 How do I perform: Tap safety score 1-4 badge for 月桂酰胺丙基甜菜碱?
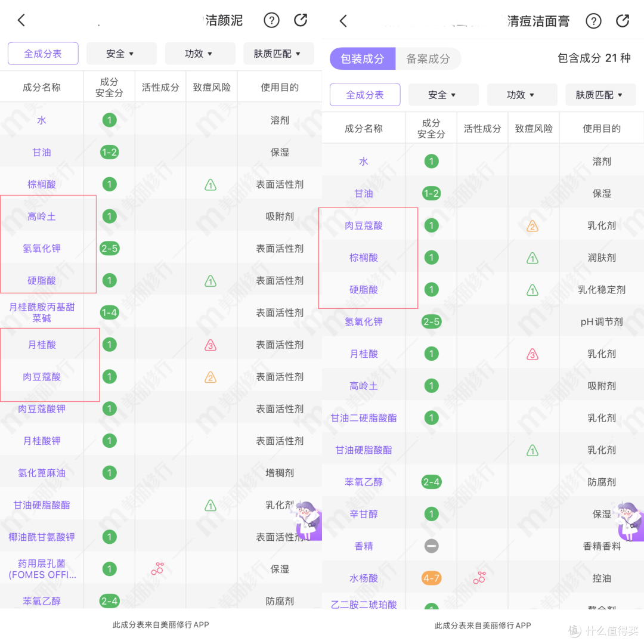click(x=109, y=312)
